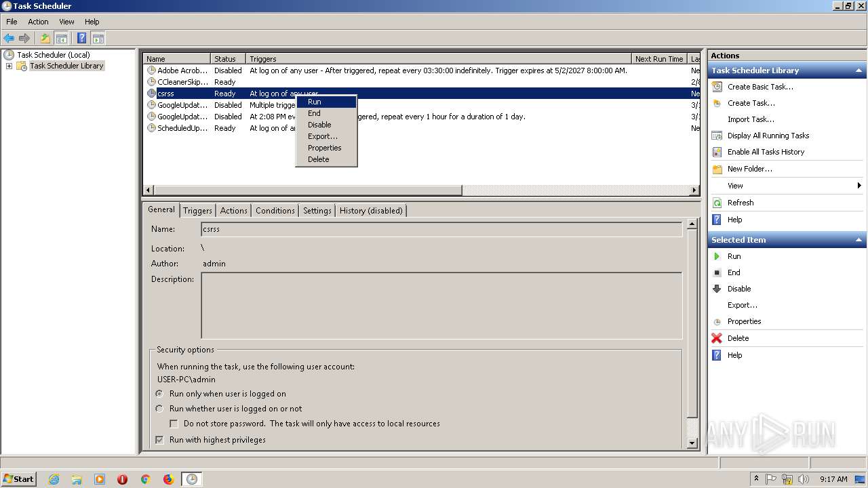Click Create Task... link in Actions
This screenshot has width=868, height=488.
point(751,103)
